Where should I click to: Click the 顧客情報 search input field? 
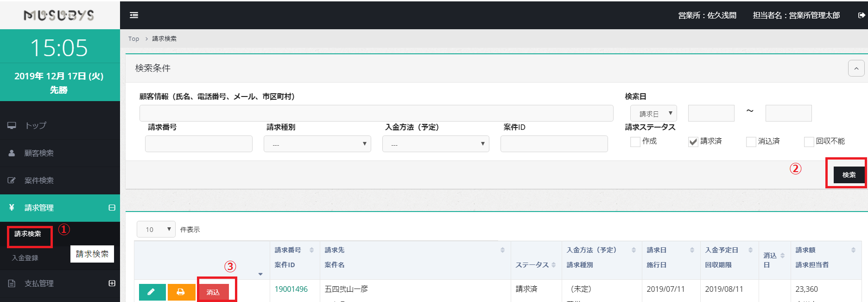click(376, 113)
